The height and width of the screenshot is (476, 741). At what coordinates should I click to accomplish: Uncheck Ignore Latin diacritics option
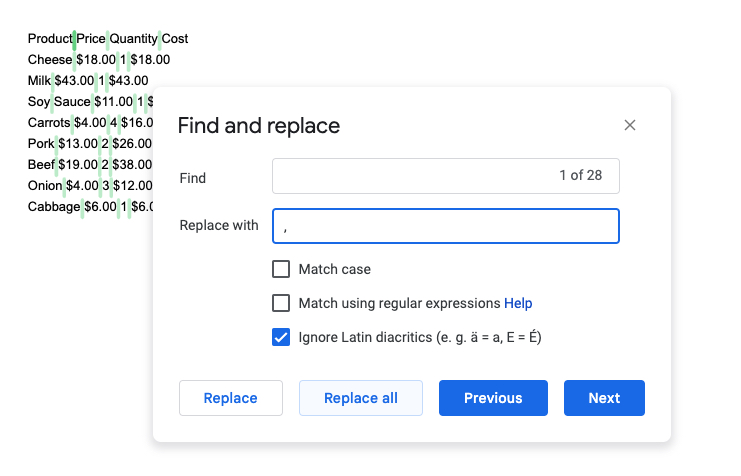pos(281,337)
